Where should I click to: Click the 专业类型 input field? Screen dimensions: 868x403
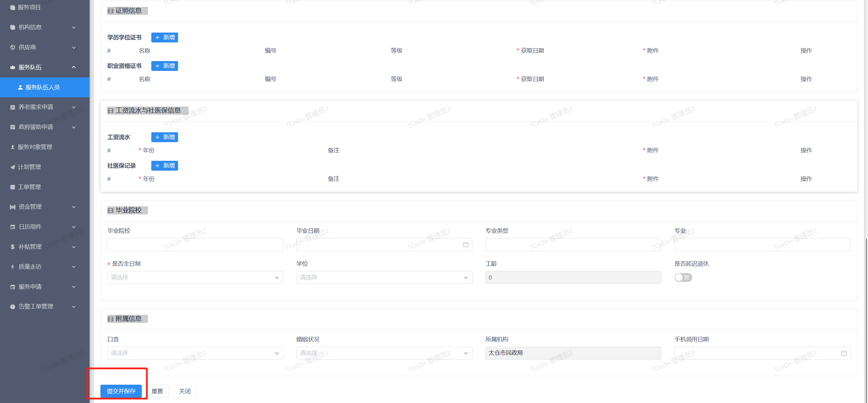tap(573, 245)
